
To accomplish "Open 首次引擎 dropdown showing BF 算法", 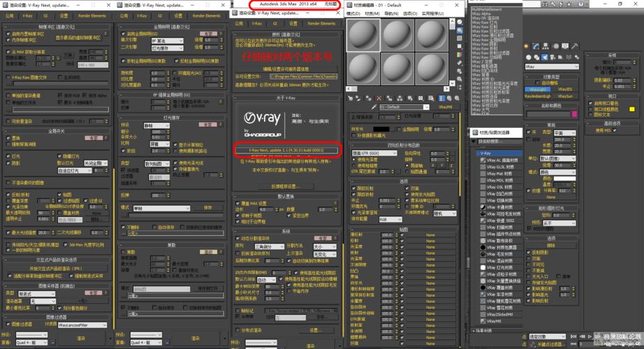I will [x=167, y=40].
